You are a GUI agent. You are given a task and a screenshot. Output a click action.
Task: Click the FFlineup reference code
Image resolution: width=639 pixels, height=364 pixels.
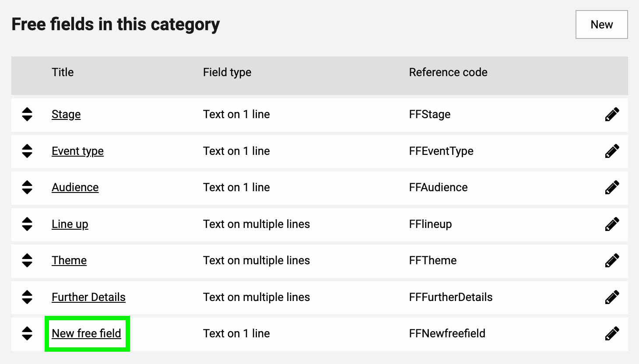pos(430,224)
